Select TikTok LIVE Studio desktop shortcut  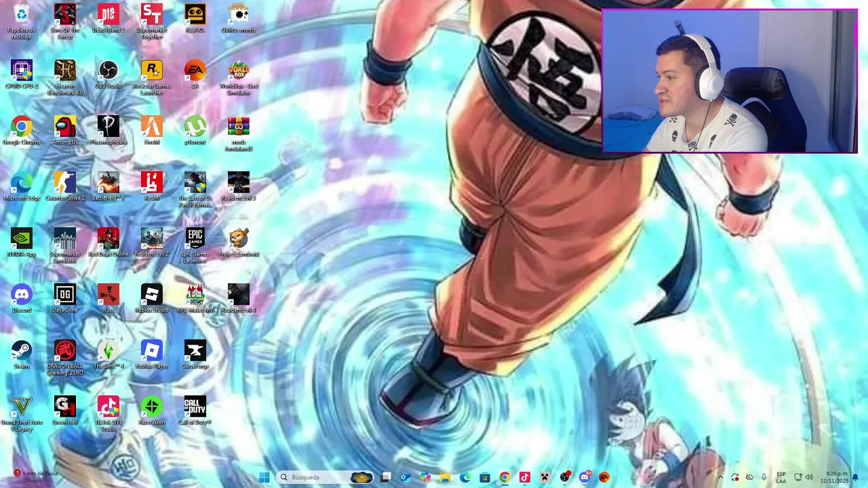pos(108,414)
